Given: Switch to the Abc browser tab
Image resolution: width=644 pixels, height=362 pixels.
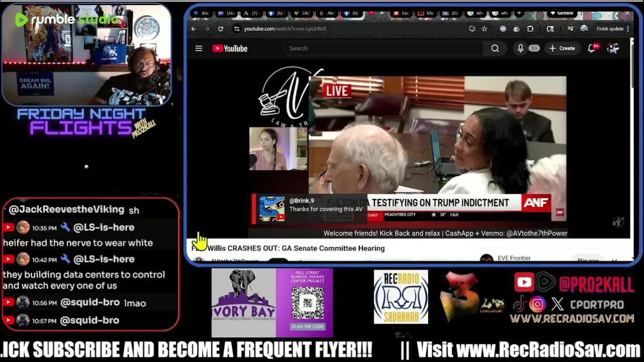Looking at the screenshot, I should tap(328, 13).
